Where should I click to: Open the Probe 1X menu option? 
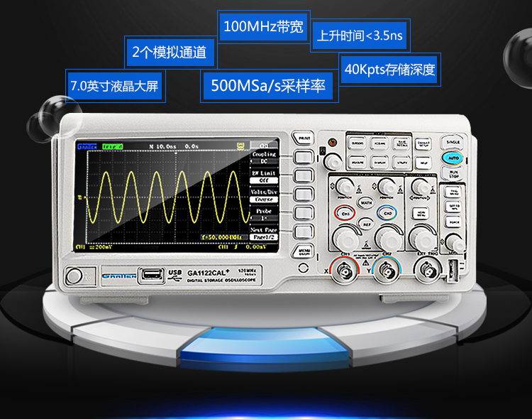coord(264,214)
